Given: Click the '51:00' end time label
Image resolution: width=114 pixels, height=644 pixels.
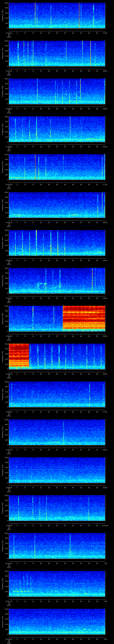Looking at the screenshot, I should click(105, 184).
